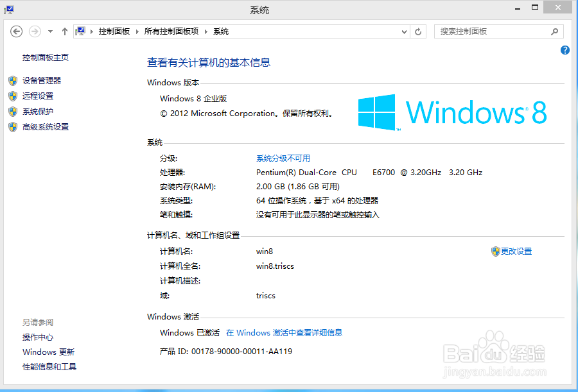Select 所有控制面板项 breadcrumb
The image size is (578, 392).
coord(171,31)
